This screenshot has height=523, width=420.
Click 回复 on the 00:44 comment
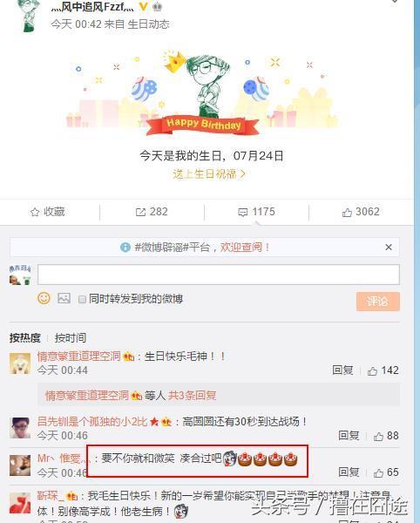coord(342,370)
